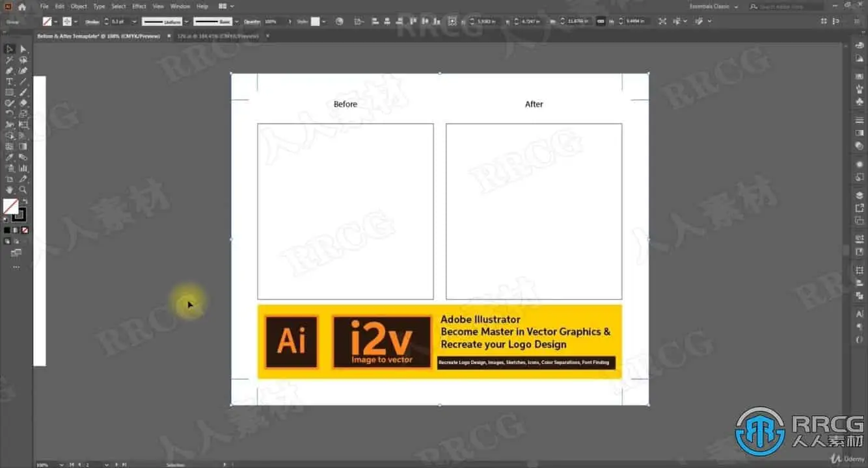Open the stroke color dropdown
The height and width of the screenshot is (468, 868).
[x=76, y=21]
